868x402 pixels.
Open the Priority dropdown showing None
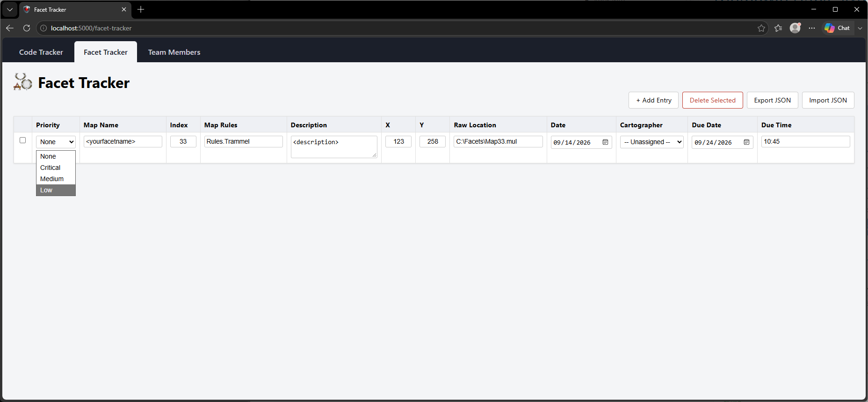coord(56,142)
